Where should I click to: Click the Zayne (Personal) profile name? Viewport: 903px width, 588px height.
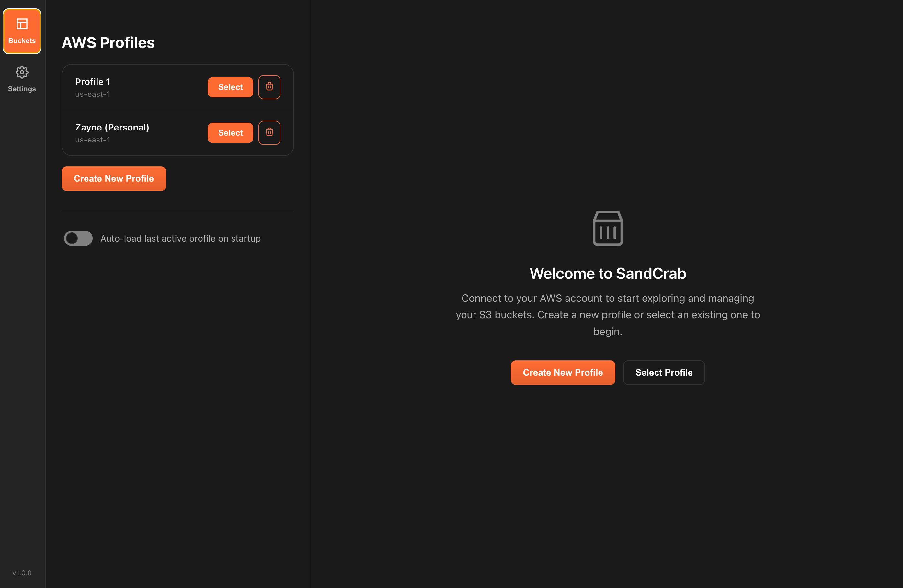(x=112, y=128)
